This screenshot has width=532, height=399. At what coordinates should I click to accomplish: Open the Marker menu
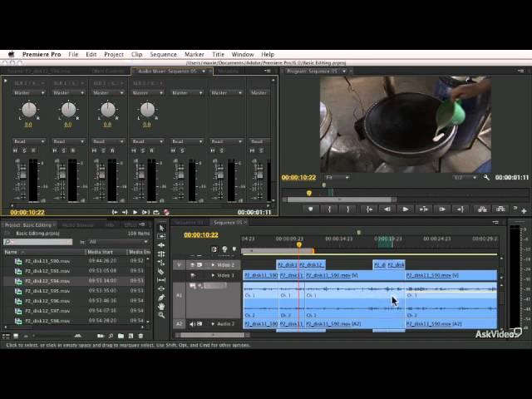click(194, 54)
